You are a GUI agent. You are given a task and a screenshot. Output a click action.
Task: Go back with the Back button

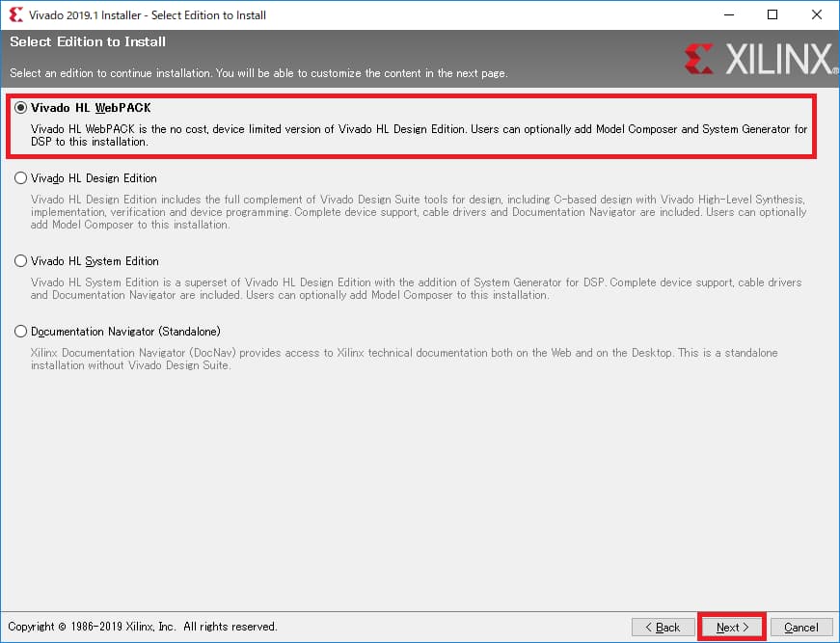(x=663, y=627)
